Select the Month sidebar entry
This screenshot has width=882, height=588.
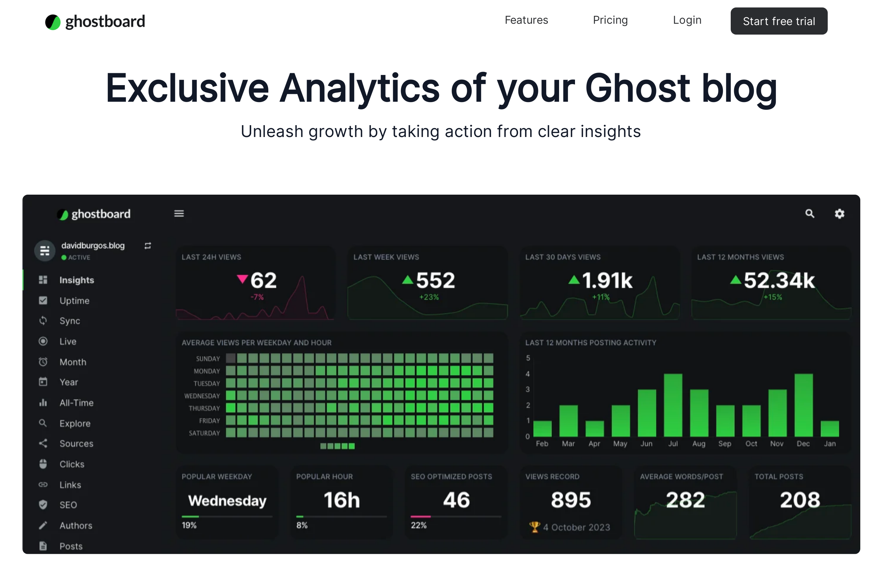73,362
